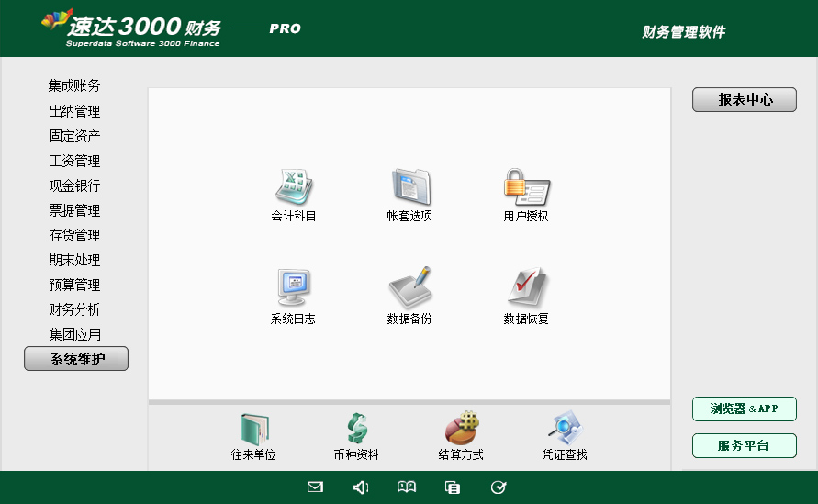Click the 数据恢复 text label

(526, 319)
